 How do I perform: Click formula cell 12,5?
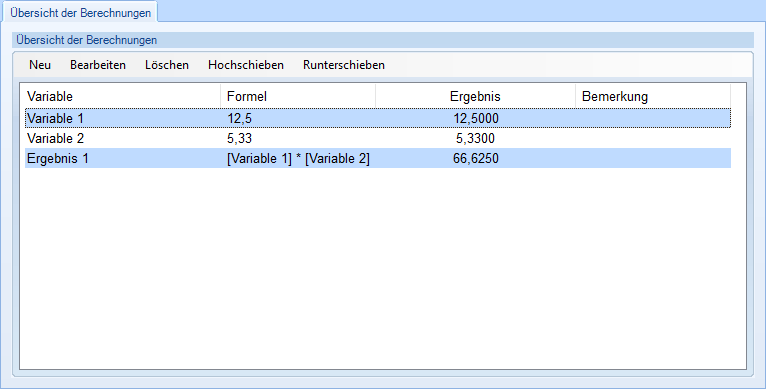click(239, 118)
